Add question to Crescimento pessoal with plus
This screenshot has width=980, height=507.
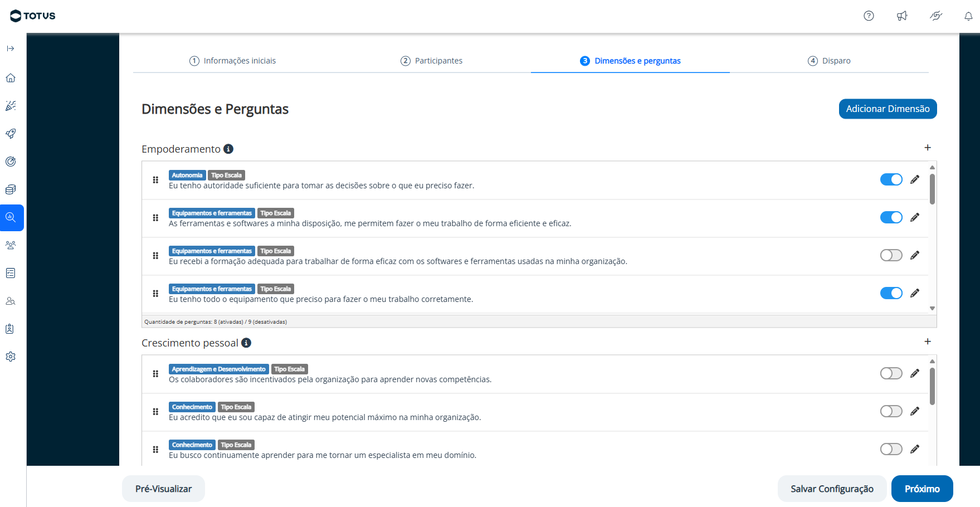click(928, 342)
